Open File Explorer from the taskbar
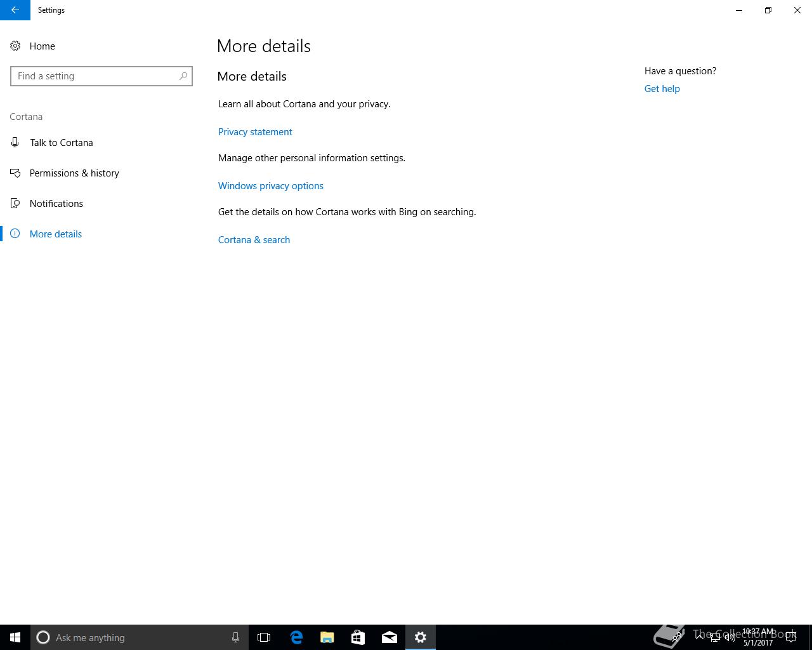Viewport: 812px width, 650px height. [x=327, y=637]
